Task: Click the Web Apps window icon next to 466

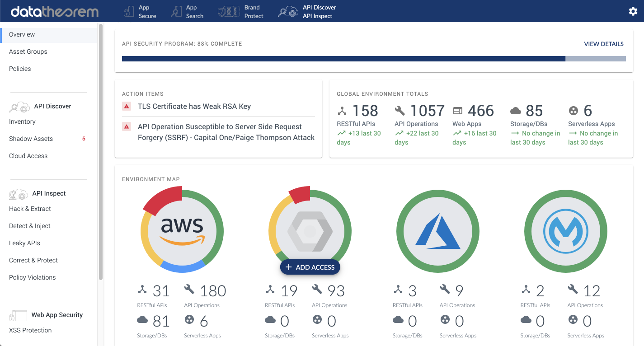Action: pyautogui.click(x=458, y=111)
